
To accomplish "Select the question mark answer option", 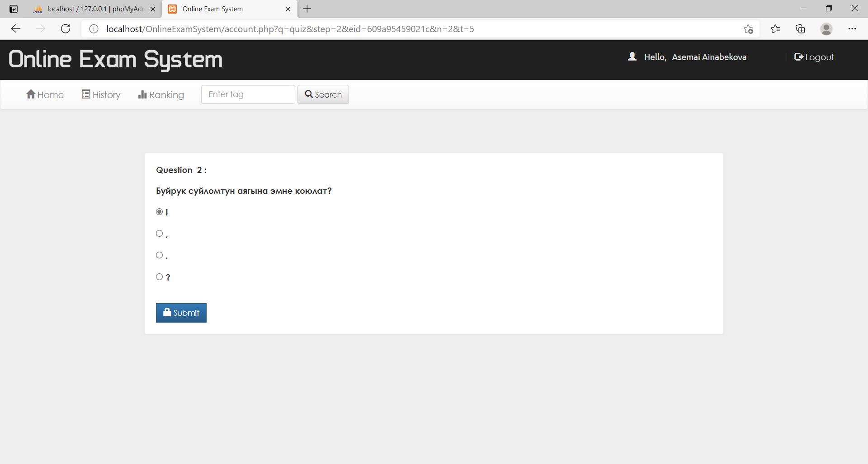I will click(159, 277).
